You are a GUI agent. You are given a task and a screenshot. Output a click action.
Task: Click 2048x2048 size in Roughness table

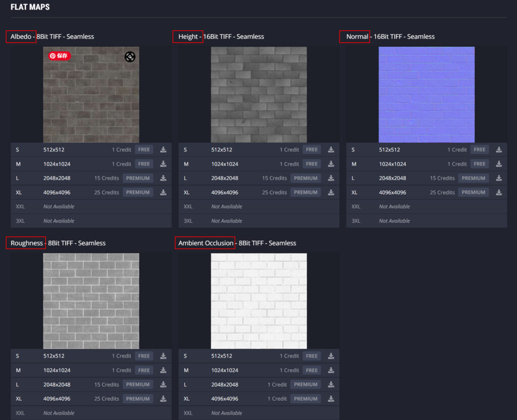57,384
